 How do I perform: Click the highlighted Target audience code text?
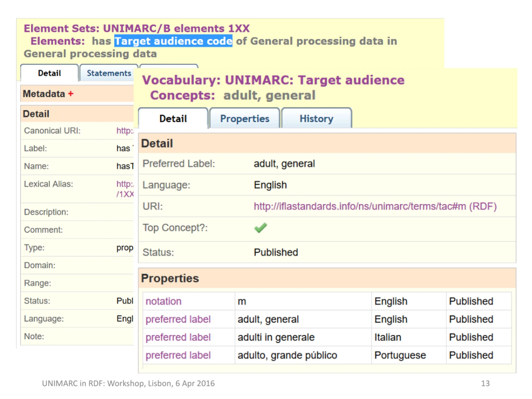coord(173,41)
